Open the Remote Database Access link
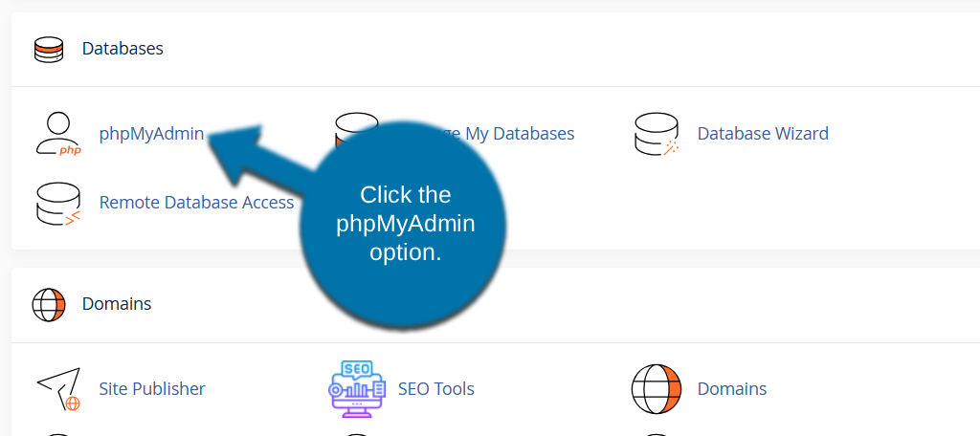 196,203
